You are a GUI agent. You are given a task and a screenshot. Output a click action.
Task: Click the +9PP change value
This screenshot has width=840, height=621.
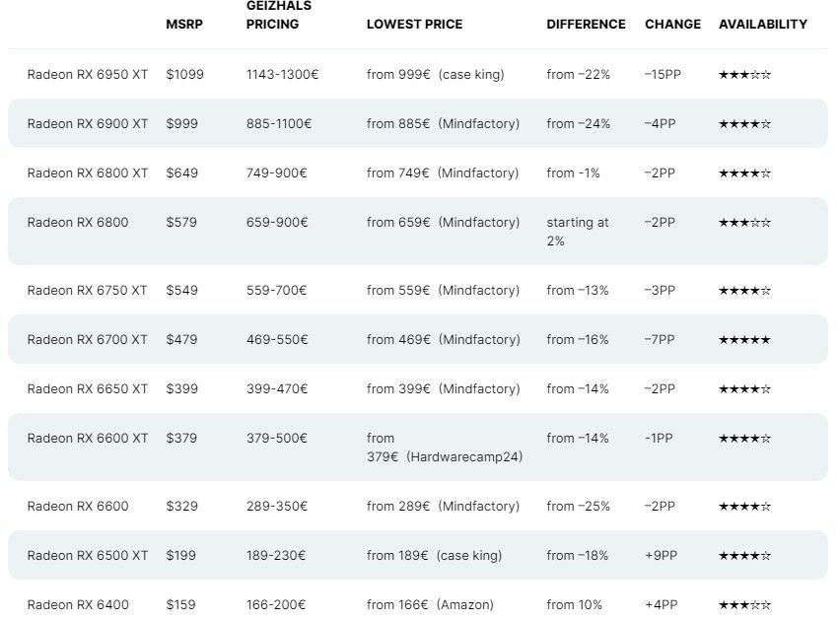click(662, 556)
